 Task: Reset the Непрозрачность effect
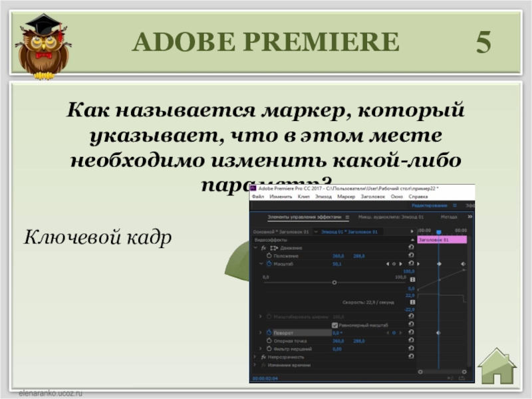click(x=411, y=356)
